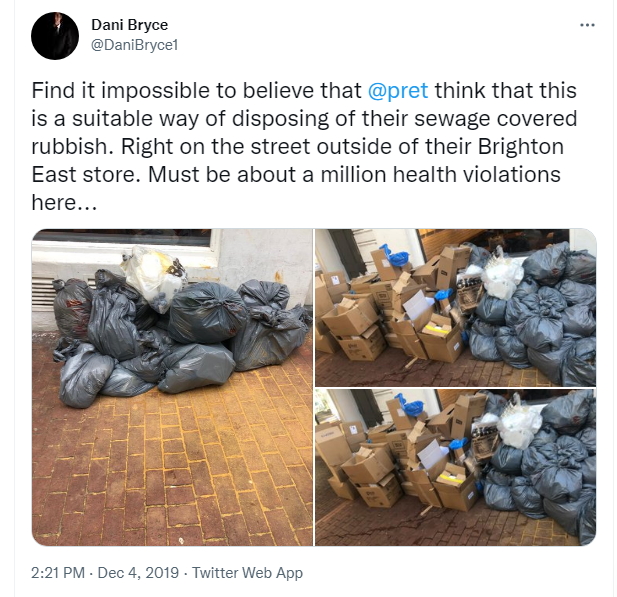Image resolution: width=617 pixels, height=597 pixels.
Task: Open the Twitter Web App source link
Action: 248,573
